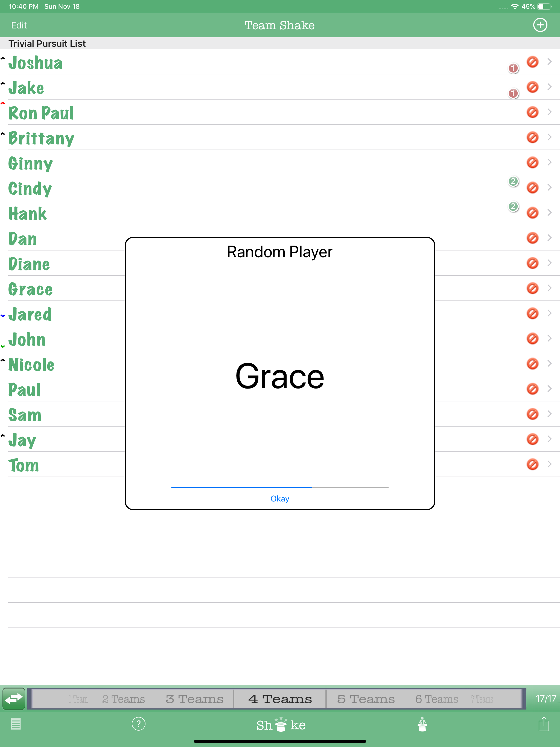Screen dimensions: 560x747
Task: Toggle Joshua's absent marker
Action: click(x=532, y=62)
